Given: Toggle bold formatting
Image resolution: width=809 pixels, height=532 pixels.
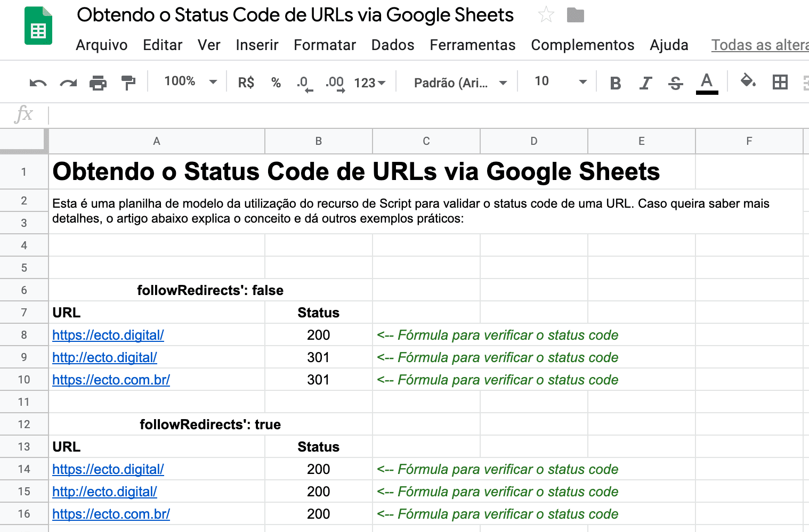Looking at the screenshot, I should pos(616,83).
